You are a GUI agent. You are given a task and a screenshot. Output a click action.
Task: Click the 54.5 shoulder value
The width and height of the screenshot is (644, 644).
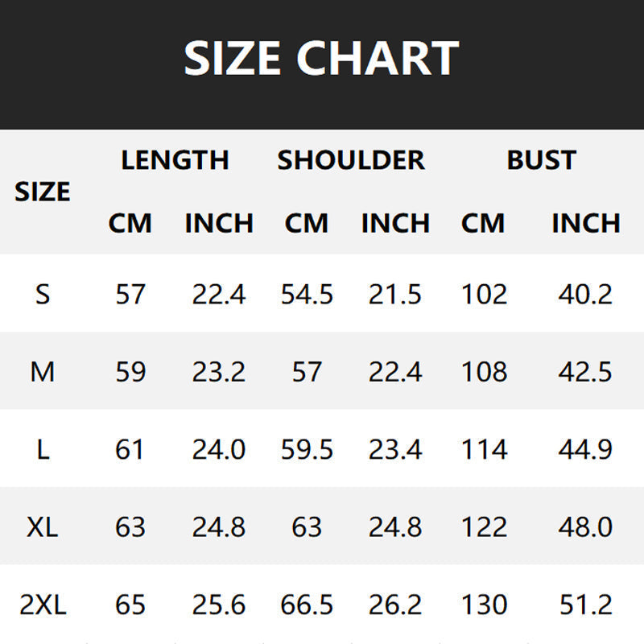coord(307,294)
